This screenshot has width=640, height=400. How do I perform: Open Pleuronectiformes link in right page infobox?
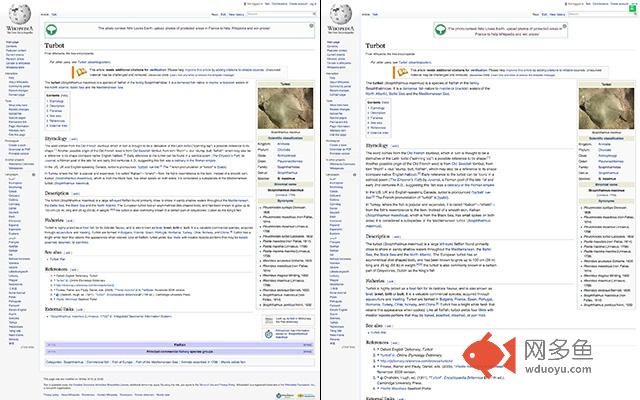611,162
